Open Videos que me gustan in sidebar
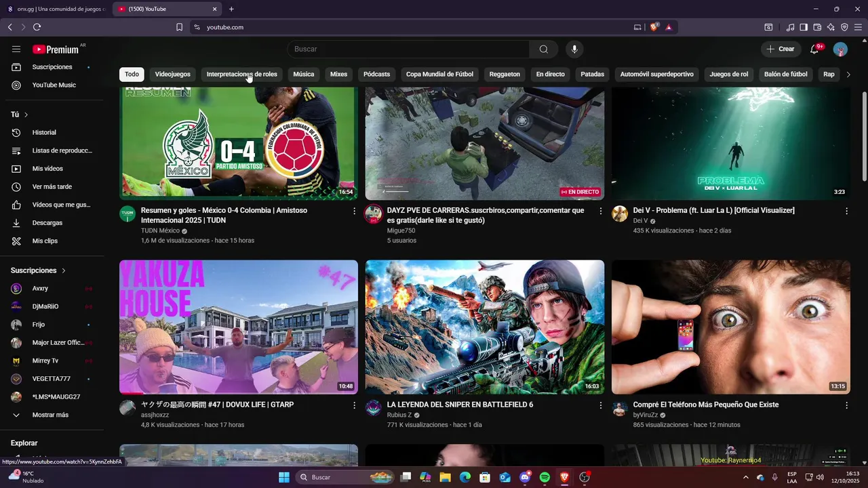This screenshot has height=488, width=868. click(52, 205)
